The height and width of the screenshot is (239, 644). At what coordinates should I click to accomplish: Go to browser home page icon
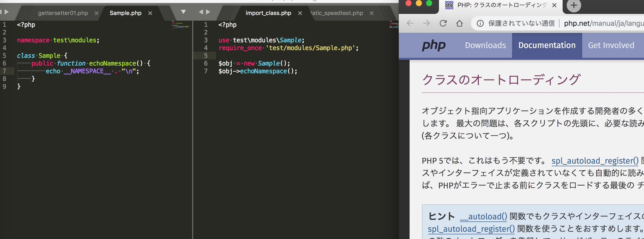click(x=460, y=23)
